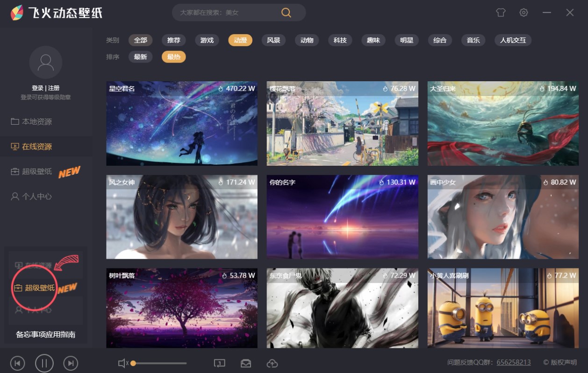
Task: Open the 大圣归来 wallpaper thumbnail
Action: pyautogui.click(x=503, y=123)
